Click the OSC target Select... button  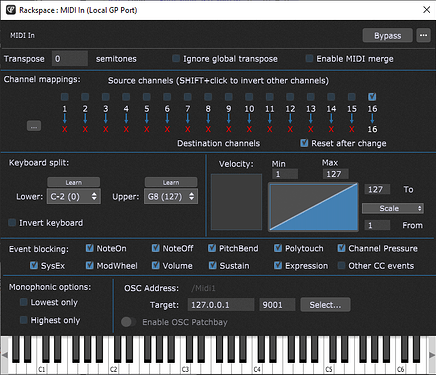click(325, 305)
